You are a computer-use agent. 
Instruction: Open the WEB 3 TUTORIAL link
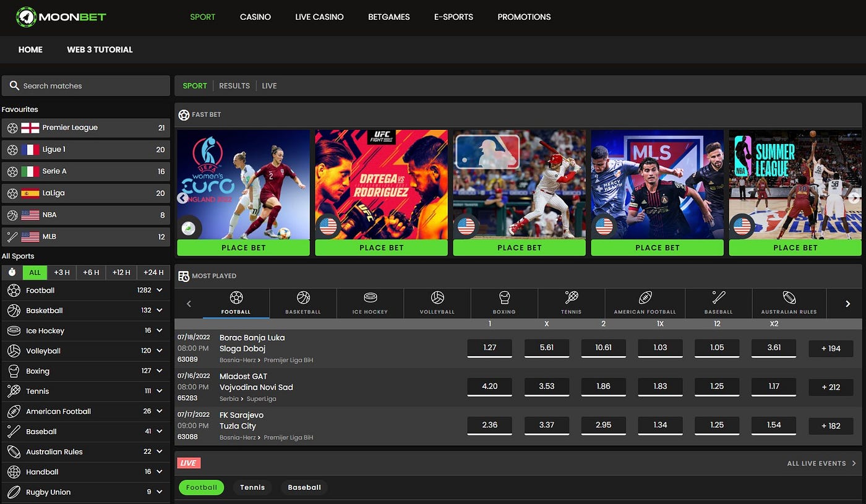(100, 49)
